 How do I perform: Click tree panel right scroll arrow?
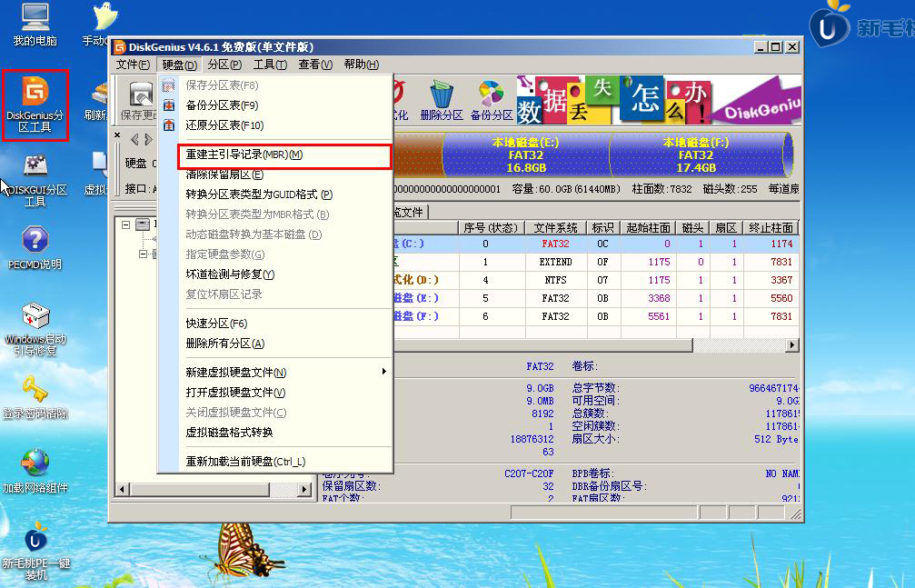(304, 489)
